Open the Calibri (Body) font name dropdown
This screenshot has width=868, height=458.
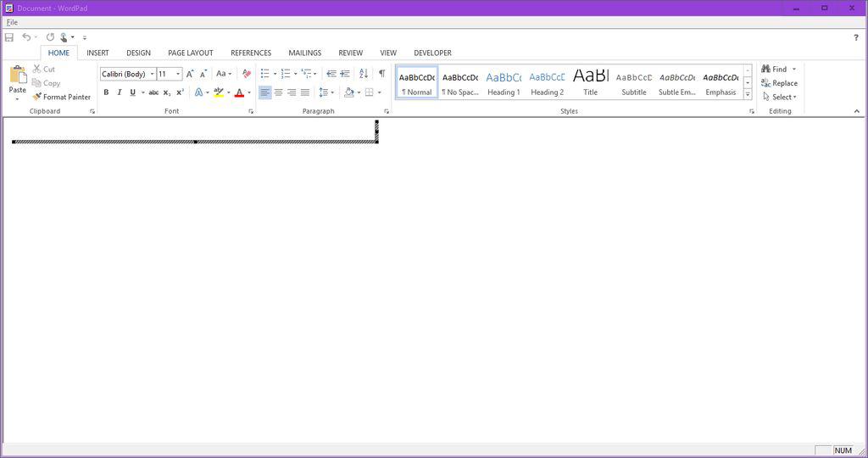153,74
